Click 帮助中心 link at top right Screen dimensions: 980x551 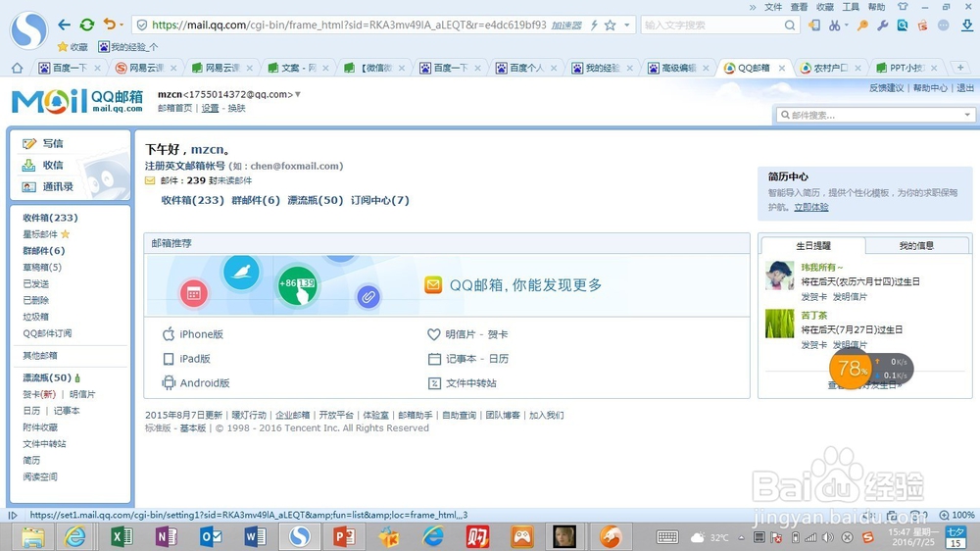click(930, 87)
